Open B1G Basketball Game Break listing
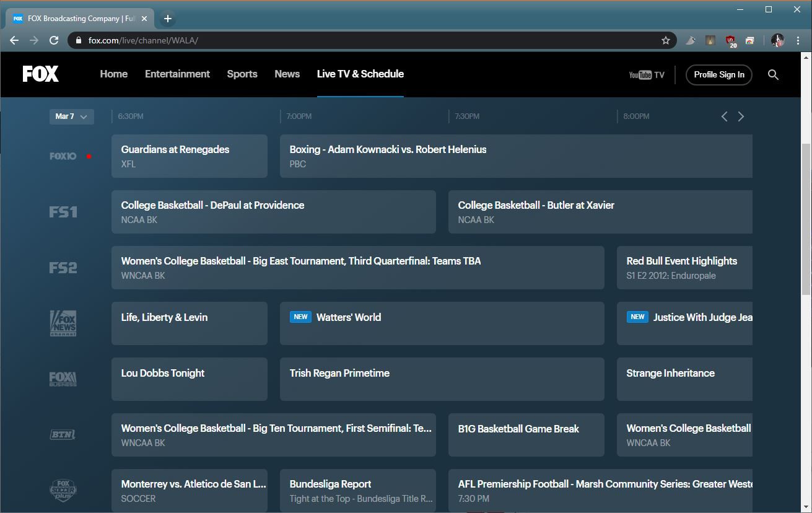Screen dimensions: 812x513 (x=526, y=435)
